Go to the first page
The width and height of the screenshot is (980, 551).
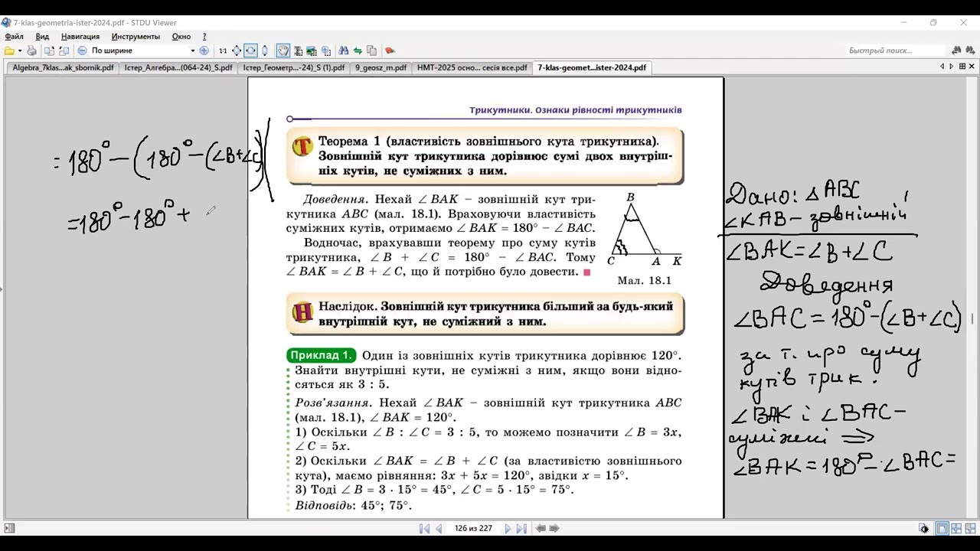coord(424,528)
